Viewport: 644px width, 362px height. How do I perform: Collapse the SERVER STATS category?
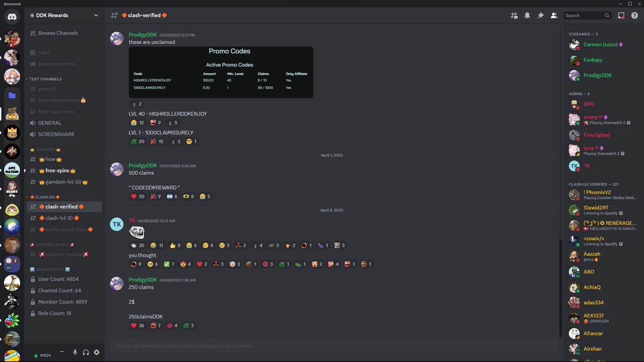[x=49, y=269]
